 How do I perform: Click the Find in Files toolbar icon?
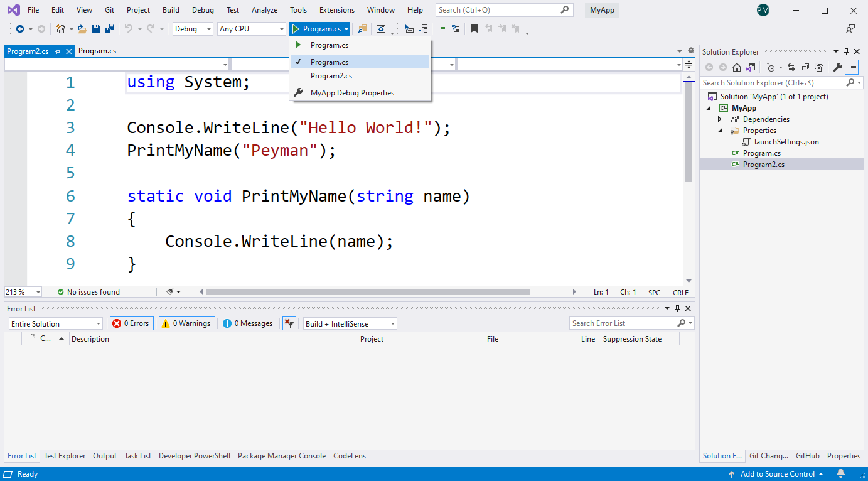362,29
